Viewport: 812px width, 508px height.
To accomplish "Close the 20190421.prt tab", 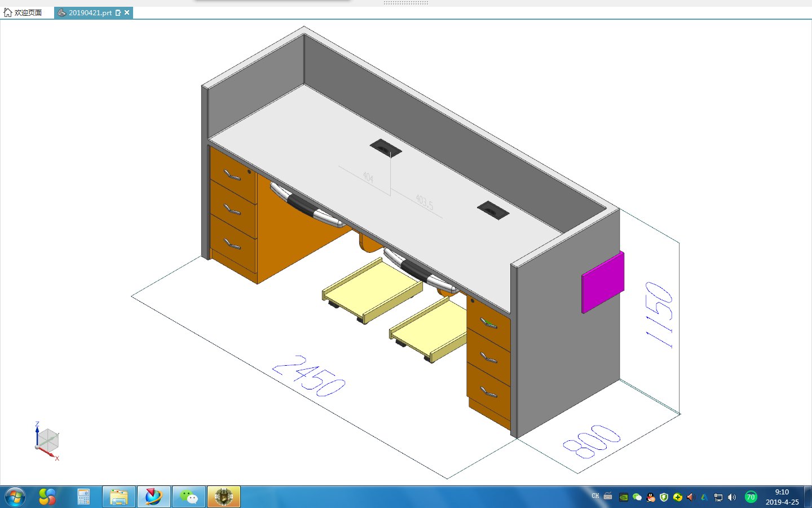I will [127, 12].
